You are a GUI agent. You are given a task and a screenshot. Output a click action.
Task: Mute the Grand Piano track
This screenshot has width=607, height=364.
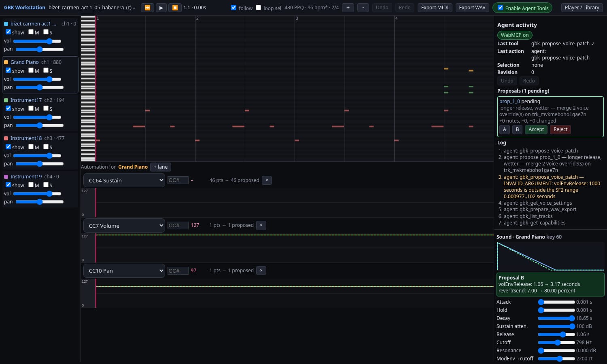point(31,70)
